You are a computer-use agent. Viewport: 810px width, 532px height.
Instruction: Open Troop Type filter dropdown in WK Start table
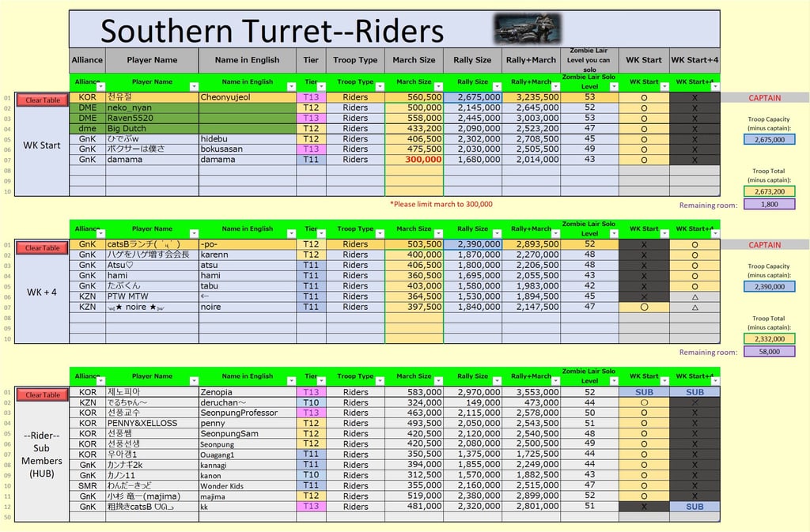380,87
